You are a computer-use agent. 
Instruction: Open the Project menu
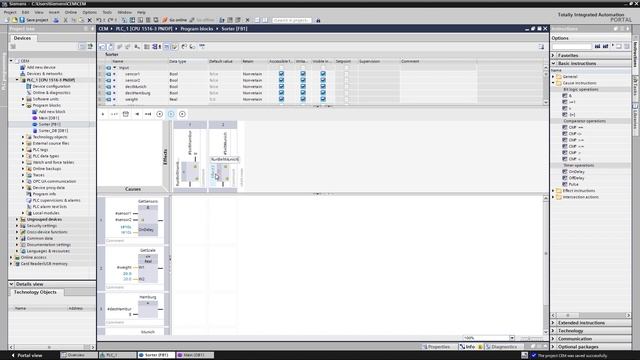pyautogui.click(x=10, y=12)
